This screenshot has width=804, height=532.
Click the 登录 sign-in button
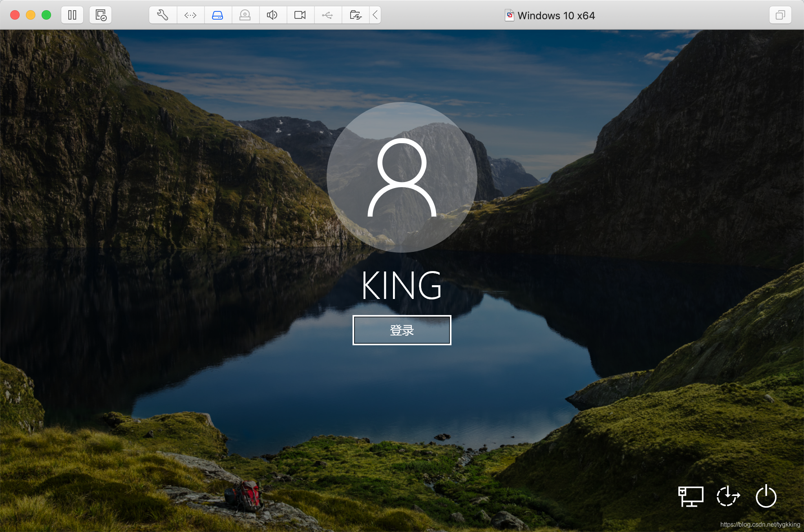tap(402, 330)
